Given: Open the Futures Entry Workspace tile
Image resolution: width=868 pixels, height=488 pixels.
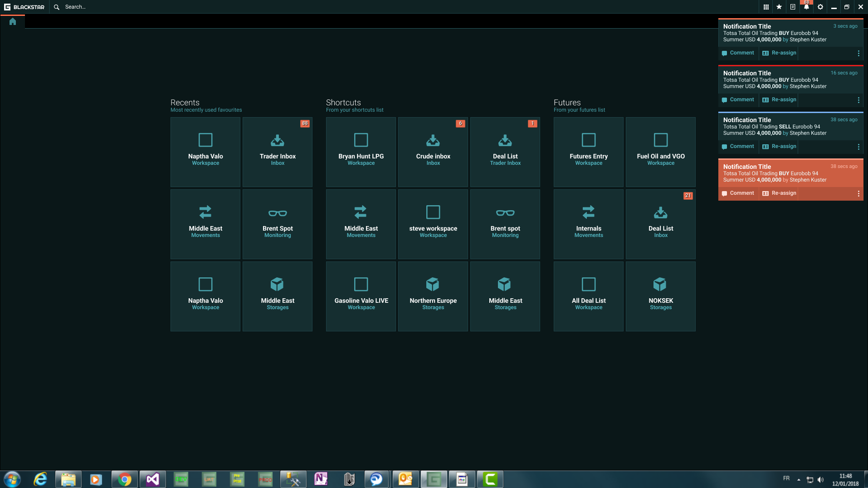Looking at the screenshot, I should 589,152.
